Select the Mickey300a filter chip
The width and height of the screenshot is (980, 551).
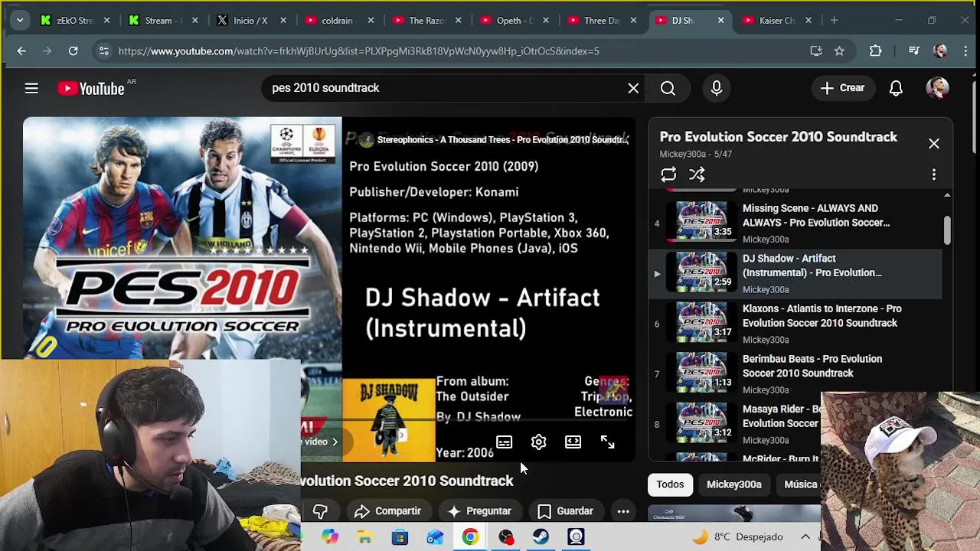[x=733, y=484]
